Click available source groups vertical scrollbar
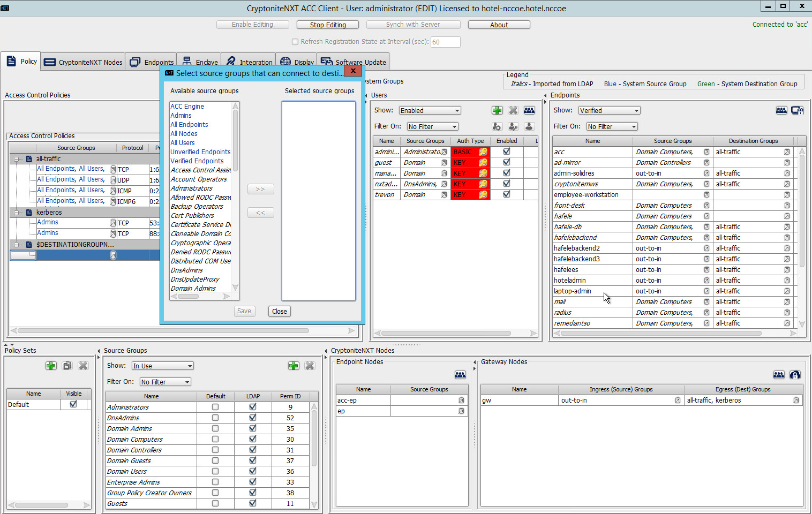Screen dimensions: 812x514 [x=235, y=196]
